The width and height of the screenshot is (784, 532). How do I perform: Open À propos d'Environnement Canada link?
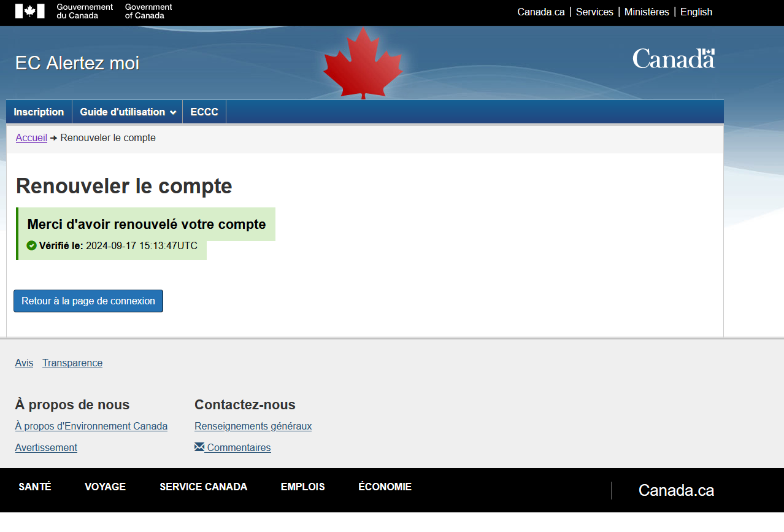click(91, 426)
